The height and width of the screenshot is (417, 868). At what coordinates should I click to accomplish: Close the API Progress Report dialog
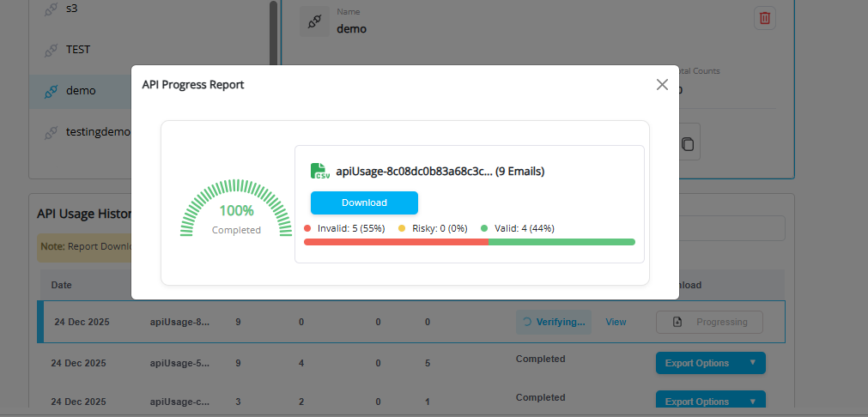tap(662, 85)
